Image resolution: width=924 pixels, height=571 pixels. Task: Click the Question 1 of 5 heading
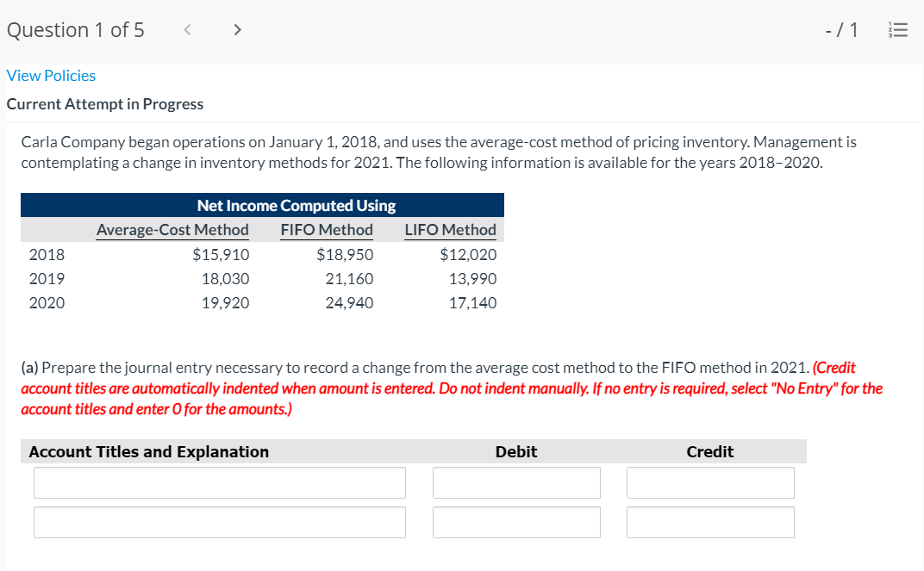76,29
